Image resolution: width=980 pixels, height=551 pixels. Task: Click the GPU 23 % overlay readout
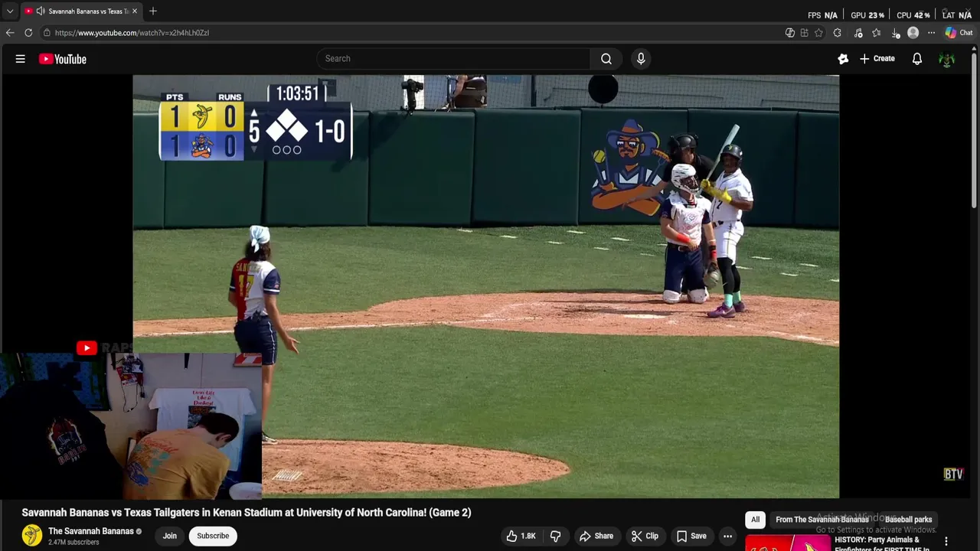[867, 15]
